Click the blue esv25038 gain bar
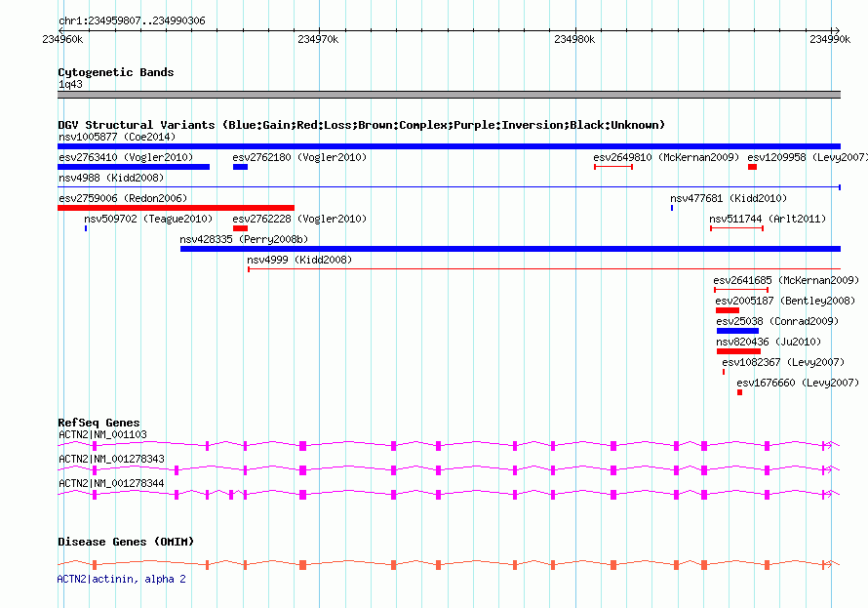 tap(737, 331)
